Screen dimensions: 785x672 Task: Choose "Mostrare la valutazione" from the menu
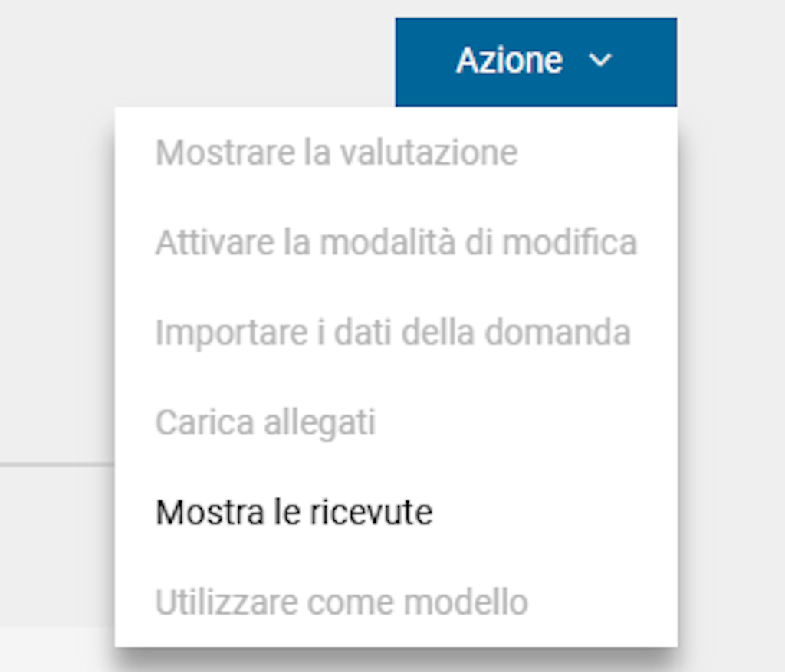pyautogui.click(x=337, y=152)
